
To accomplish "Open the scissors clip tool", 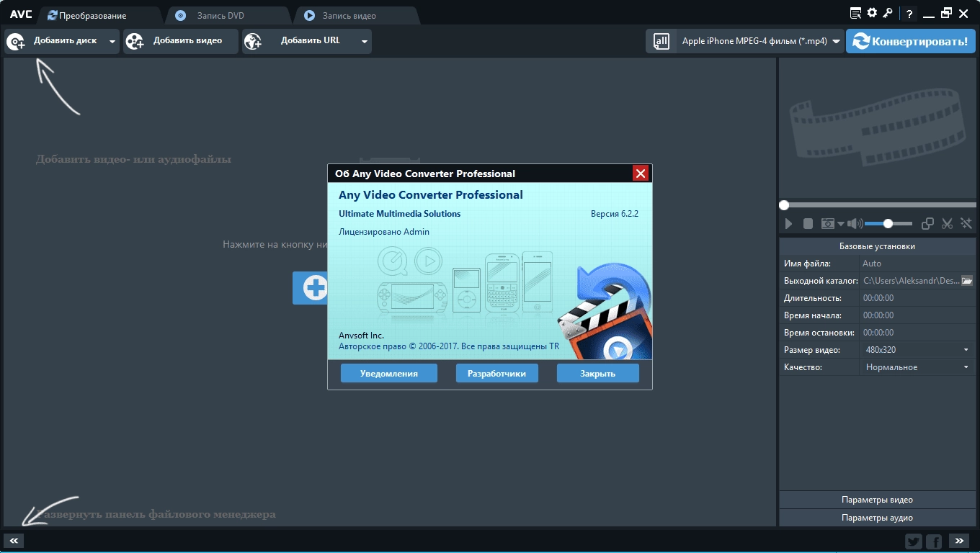I will [x=947, y=224].
